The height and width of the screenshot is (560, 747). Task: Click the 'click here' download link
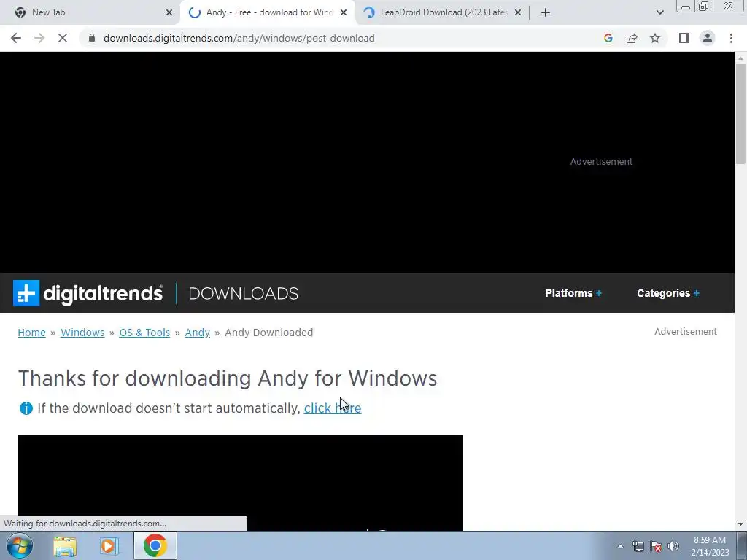(x=333, y=408)
